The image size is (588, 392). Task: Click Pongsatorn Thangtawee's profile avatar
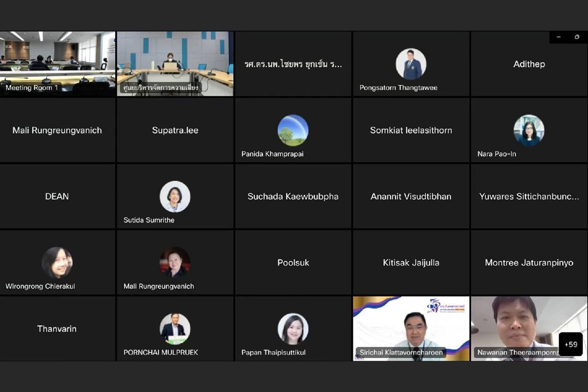[x=411, y=64]
